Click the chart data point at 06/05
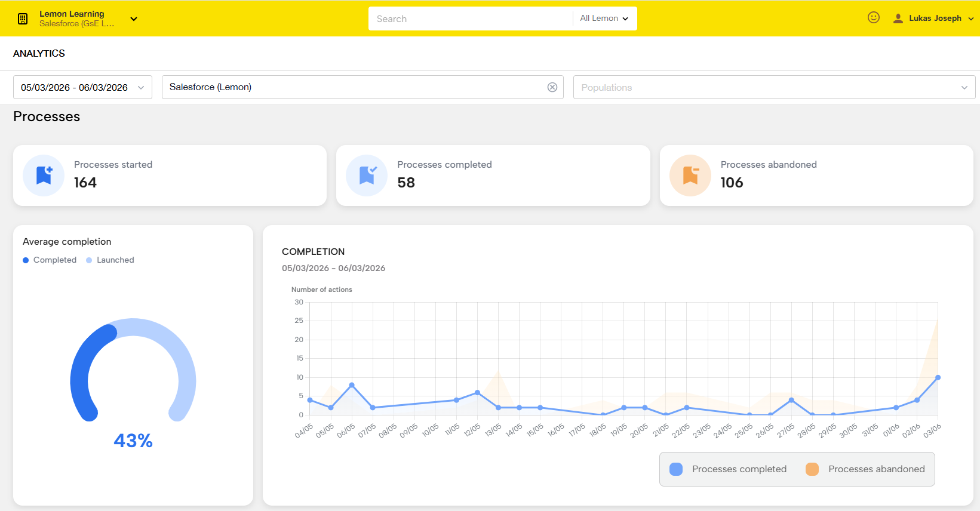The image size is (980, 511). click(x=352, y=385)
